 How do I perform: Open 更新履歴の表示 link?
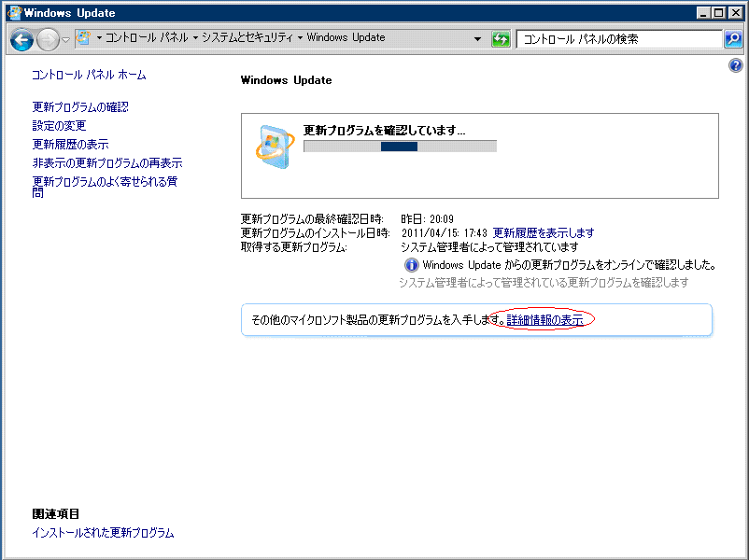70,144
